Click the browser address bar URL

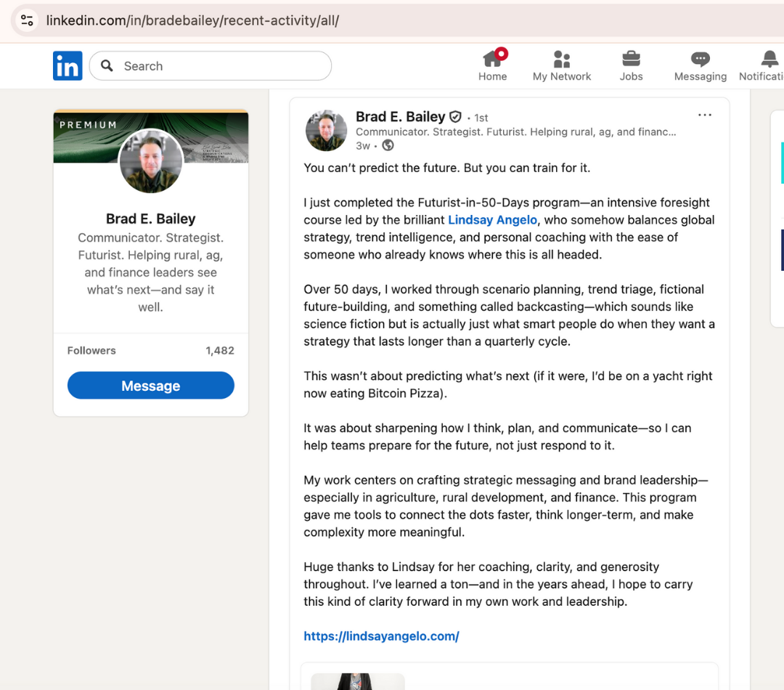click(192, 20)
